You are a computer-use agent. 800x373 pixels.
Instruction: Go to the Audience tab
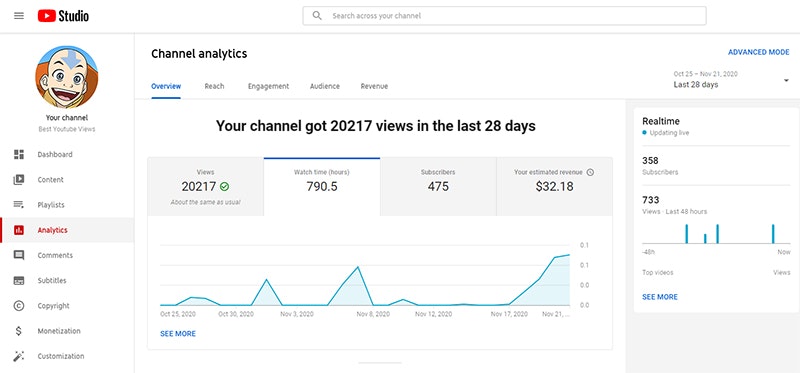tap(324, 86)
